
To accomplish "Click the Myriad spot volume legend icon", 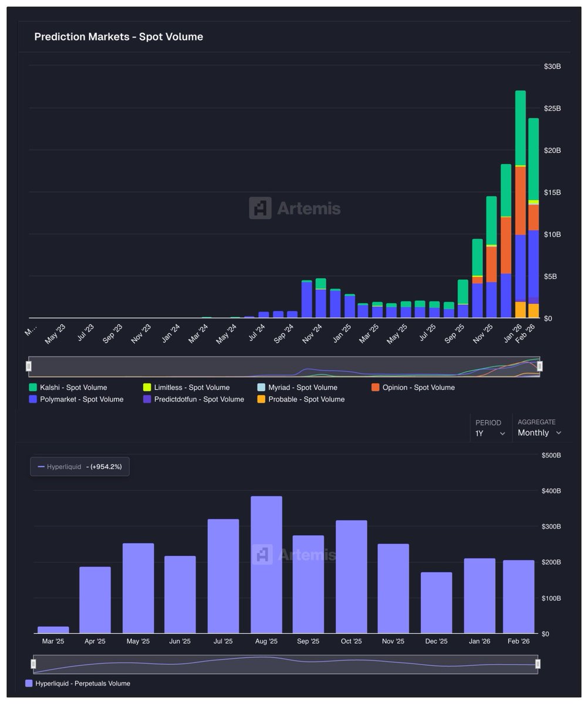I will pyautogui.click(x=260, y=387).
